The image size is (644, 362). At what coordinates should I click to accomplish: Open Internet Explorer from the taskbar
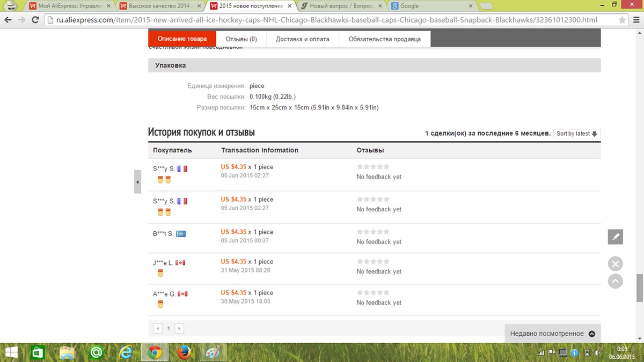(126, 352)
